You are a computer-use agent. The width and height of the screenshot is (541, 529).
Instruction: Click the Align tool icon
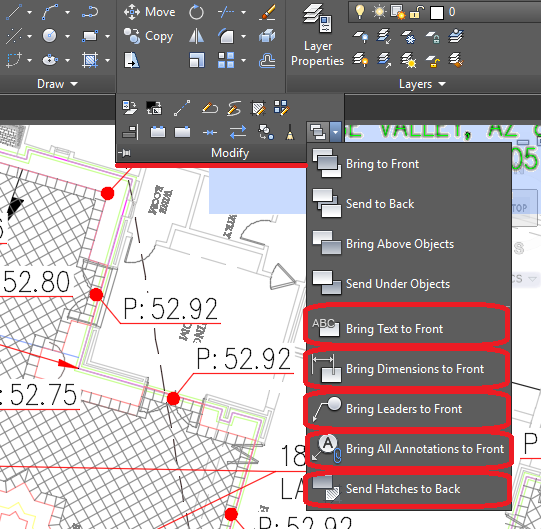(130, 132)
